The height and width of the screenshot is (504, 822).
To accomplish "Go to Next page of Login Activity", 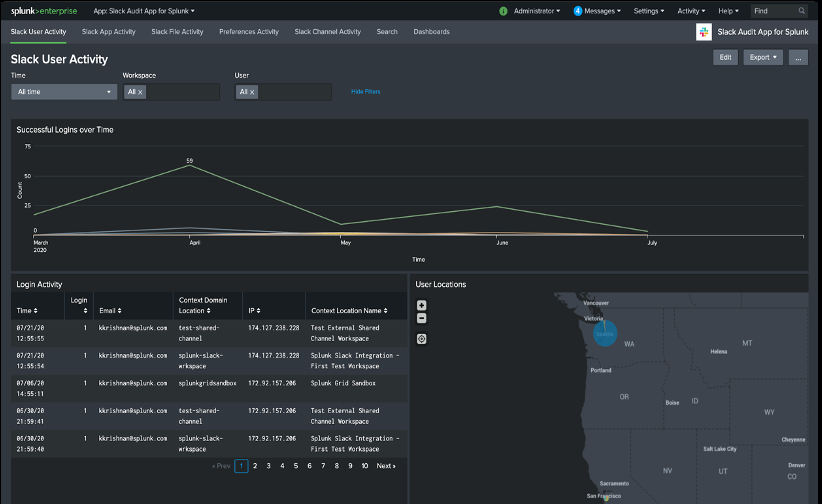I will (x=386, y=466).
